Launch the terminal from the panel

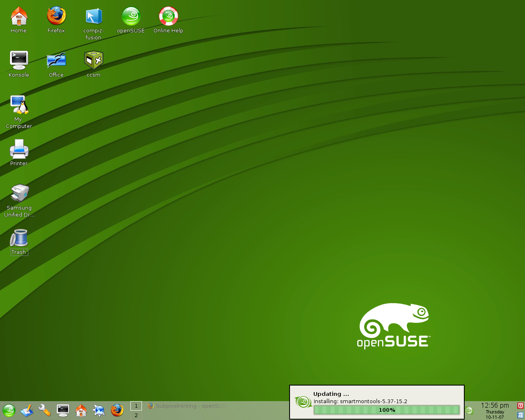pyautogui.click(x=63, y=411)
